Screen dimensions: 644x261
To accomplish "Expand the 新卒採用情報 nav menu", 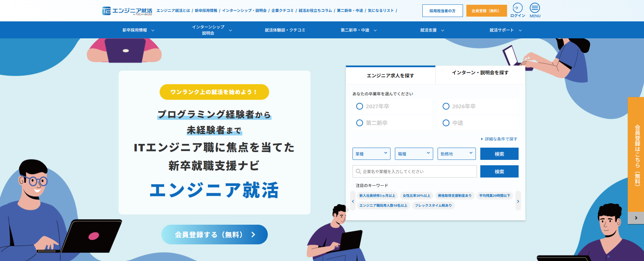I will [x=138, y=30].
